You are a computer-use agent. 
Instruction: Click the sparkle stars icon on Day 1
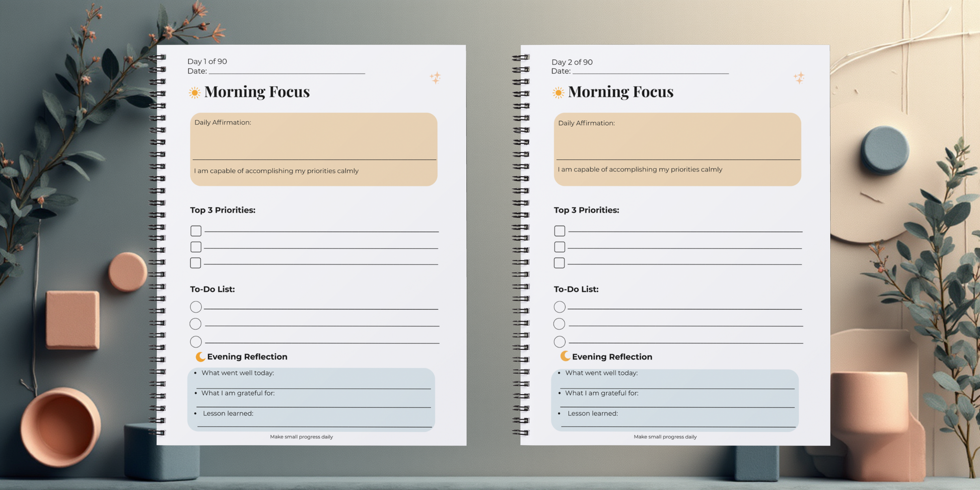point(435,78)
